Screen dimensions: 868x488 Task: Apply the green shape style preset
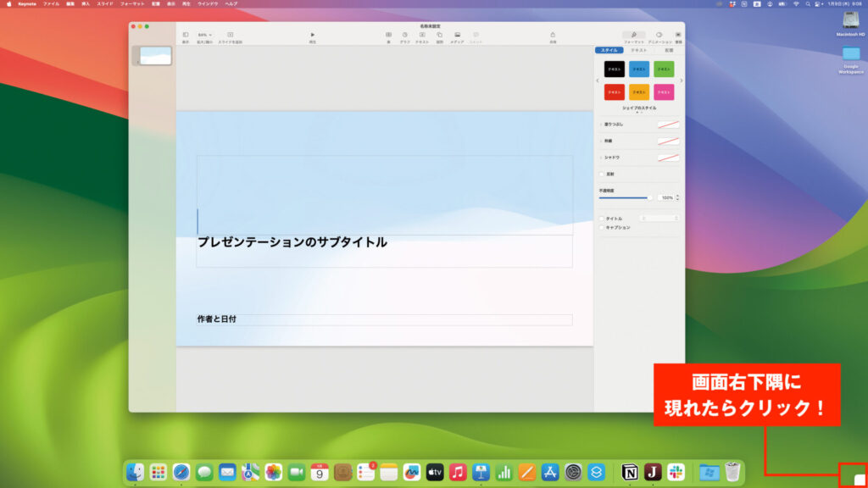click(664, 69)
